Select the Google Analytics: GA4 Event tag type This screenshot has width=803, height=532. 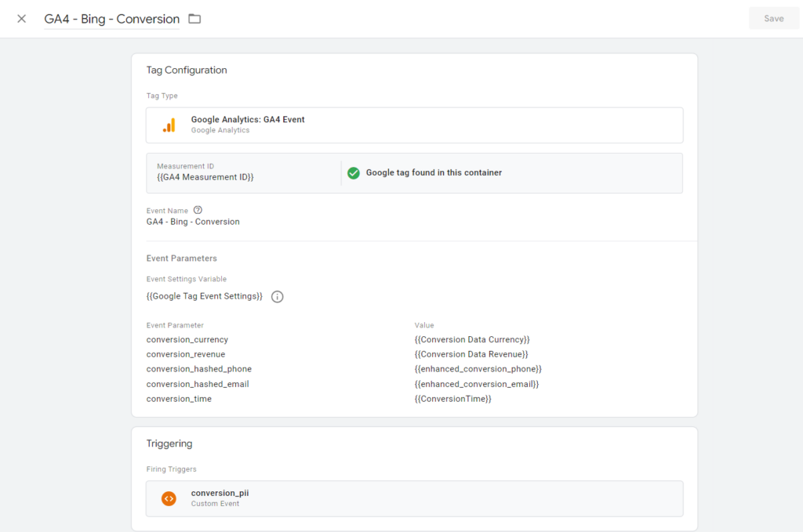point(248,120)
